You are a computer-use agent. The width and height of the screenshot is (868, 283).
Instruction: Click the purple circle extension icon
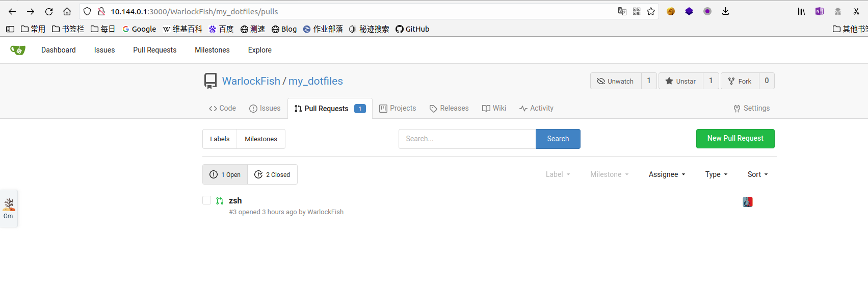(x=707, y=11)
